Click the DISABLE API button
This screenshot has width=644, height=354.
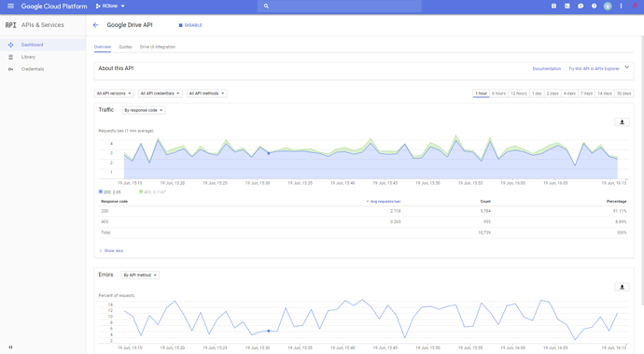[x=190, y=25]
